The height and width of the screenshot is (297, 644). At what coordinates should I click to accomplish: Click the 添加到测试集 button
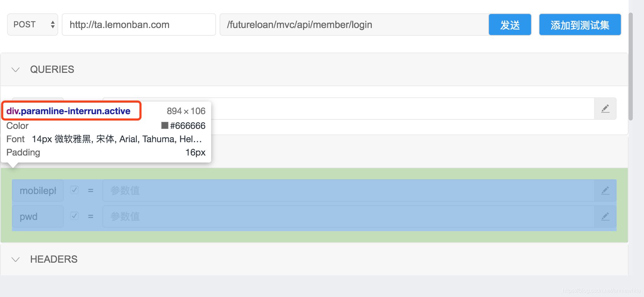580,25
